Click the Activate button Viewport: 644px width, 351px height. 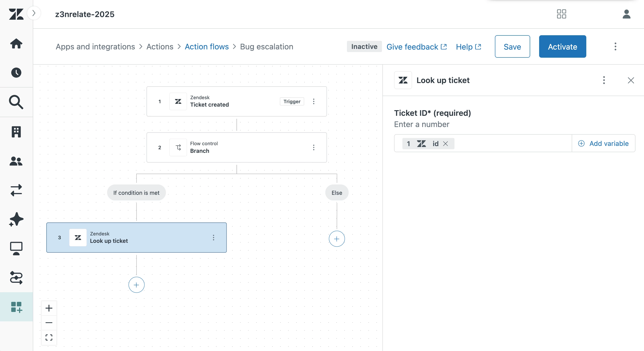click(562, 47)
